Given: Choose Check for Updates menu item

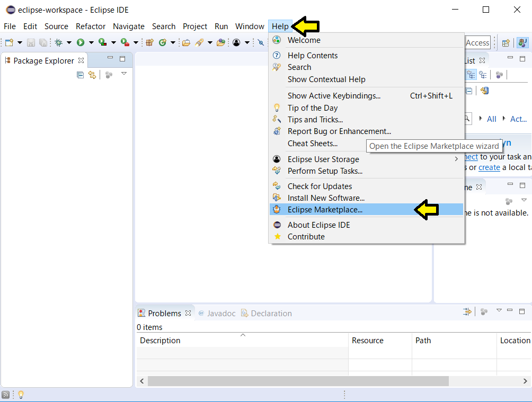Looking at the screenshot, I should pos(367,186).
